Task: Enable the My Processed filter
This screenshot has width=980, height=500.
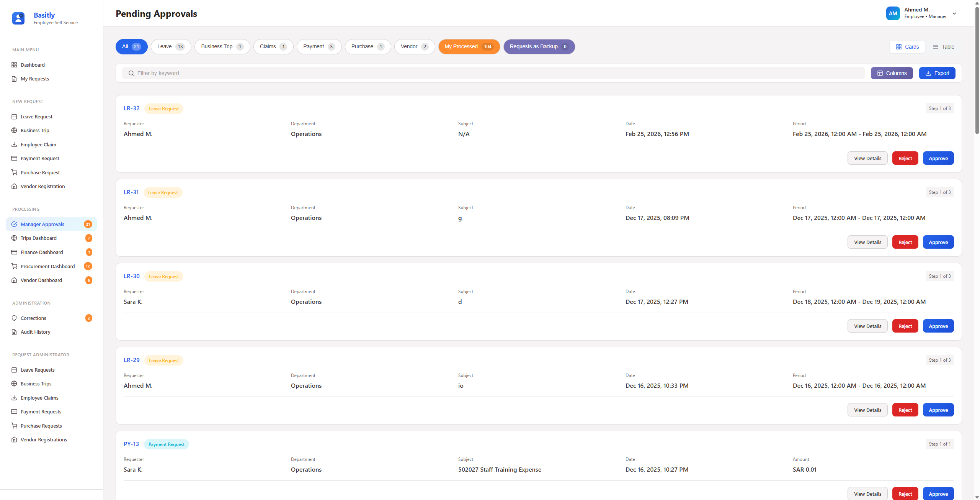Action: tap(469, 46)
